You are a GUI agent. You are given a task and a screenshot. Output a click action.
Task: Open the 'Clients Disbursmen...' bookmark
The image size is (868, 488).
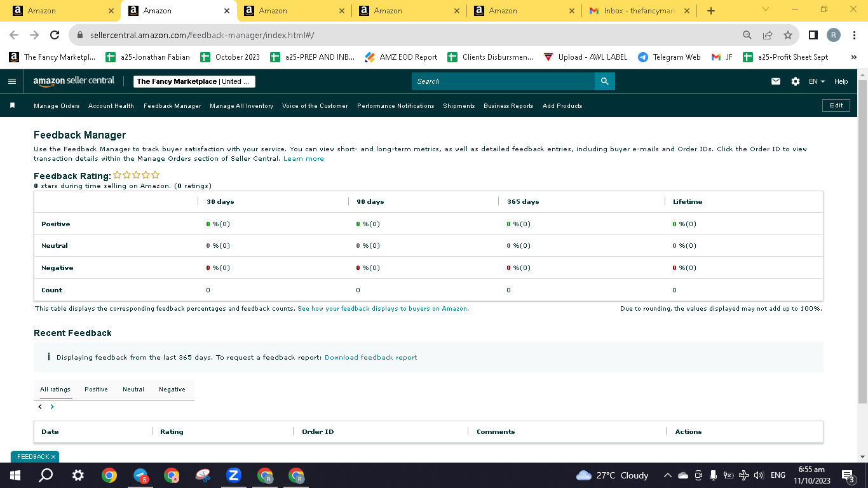tap(491, 57)
